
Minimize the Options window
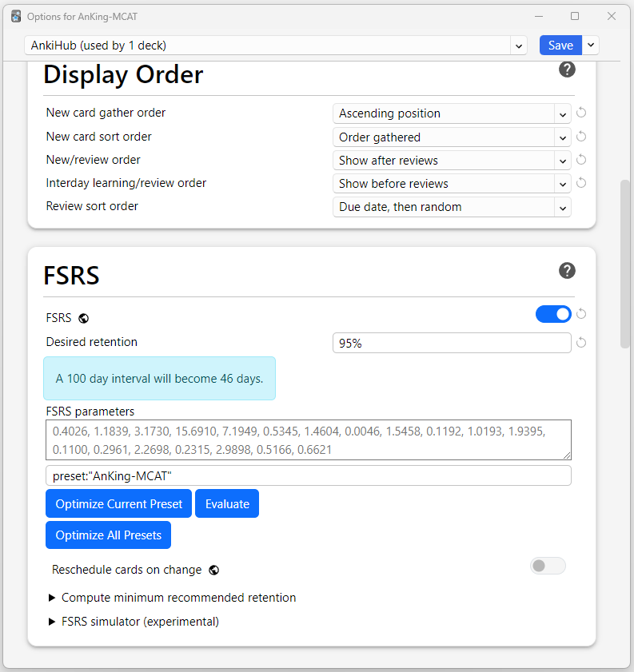coord(539,16)
